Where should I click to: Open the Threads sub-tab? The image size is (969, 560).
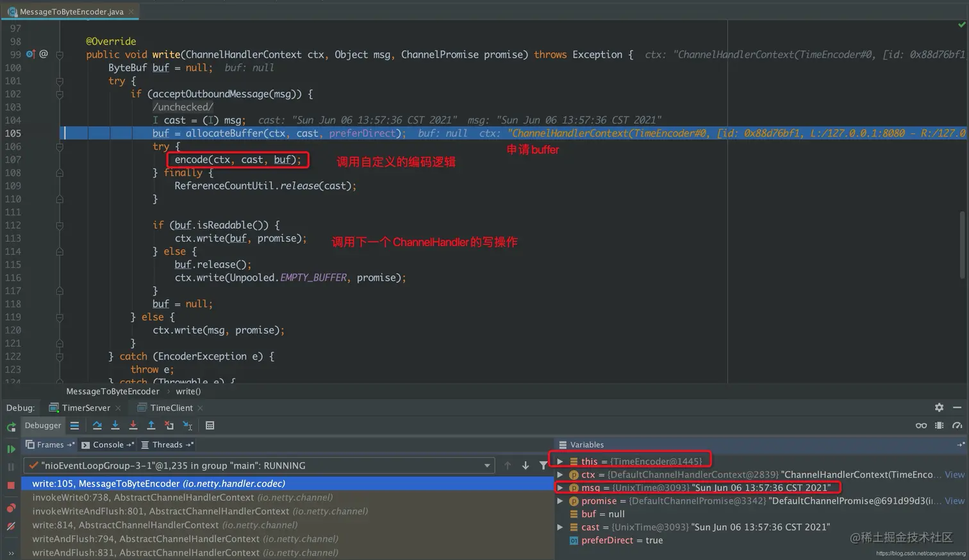pyautogui.click(x=167, y=445)
